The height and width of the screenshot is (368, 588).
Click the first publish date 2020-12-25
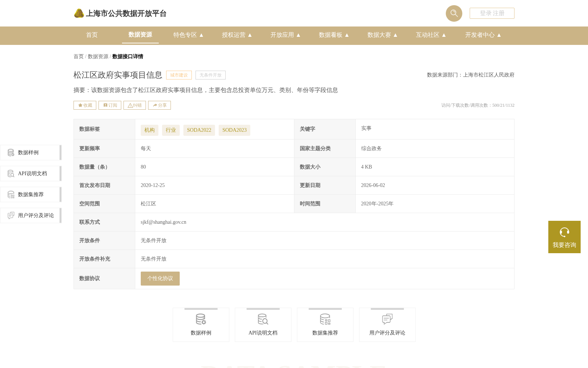pyautogui.click(x=153, y=185)
